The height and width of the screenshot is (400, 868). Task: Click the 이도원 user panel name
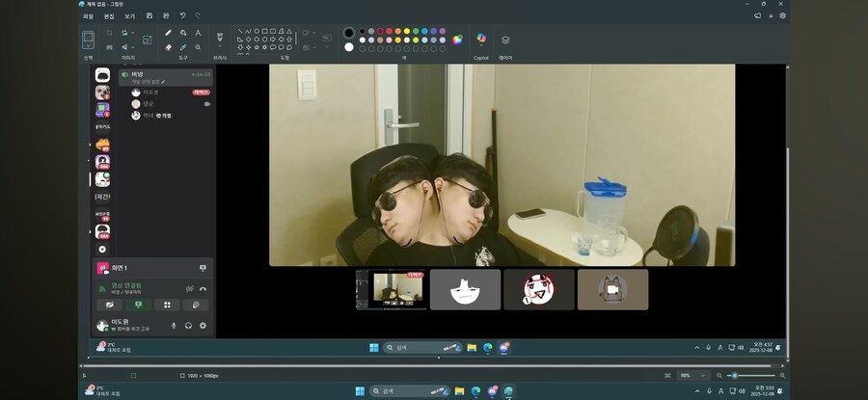point(120,322)
